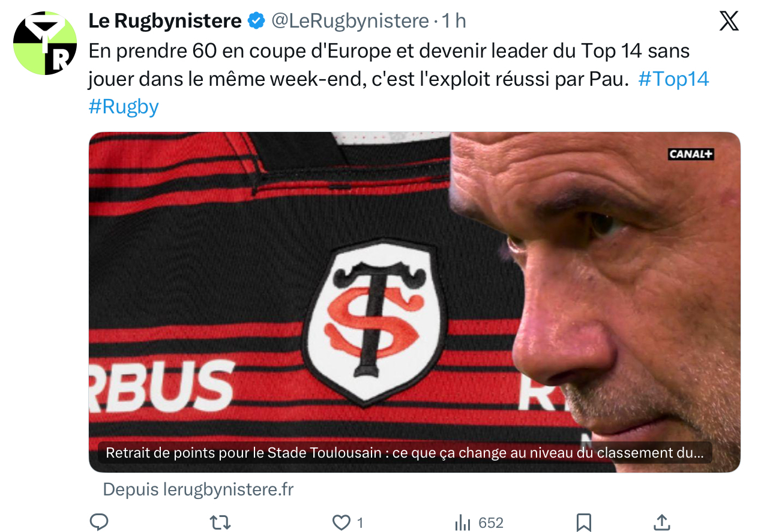The height and width of the screenshot is (532, 779).
Task: Click the X logo icon
Action: tap(729, 22)
